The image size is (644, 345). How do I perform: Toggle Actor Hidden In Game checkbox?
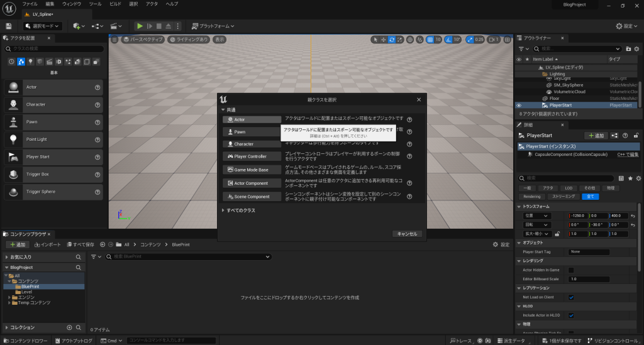571,270
